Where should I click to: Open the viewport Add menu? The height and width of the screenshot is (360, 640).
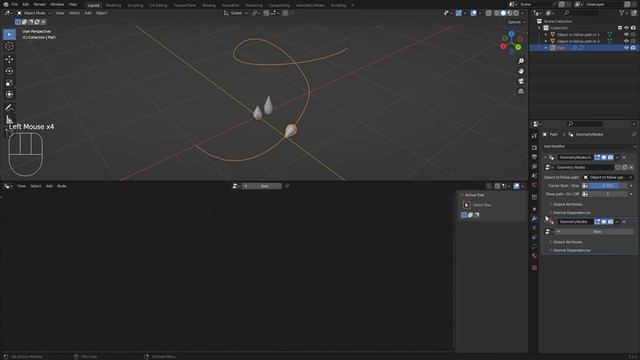(88, 13)
